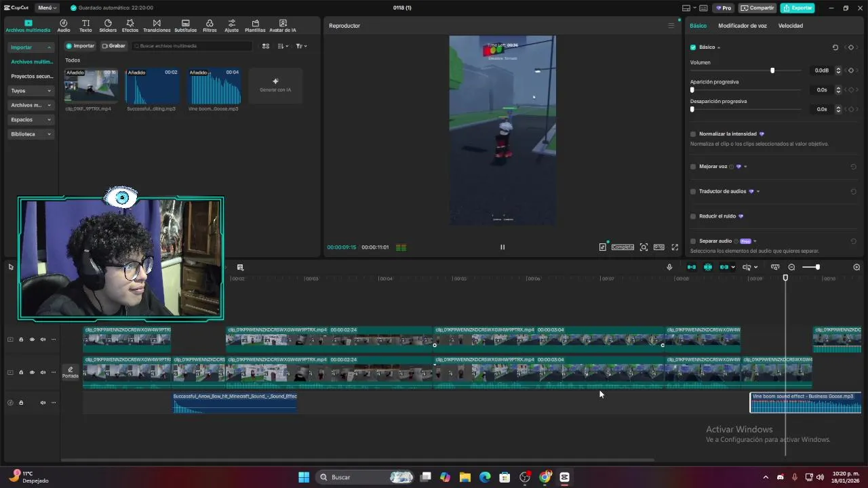Uncheck the Básico checkbox
868x488 pixels.
693,47
